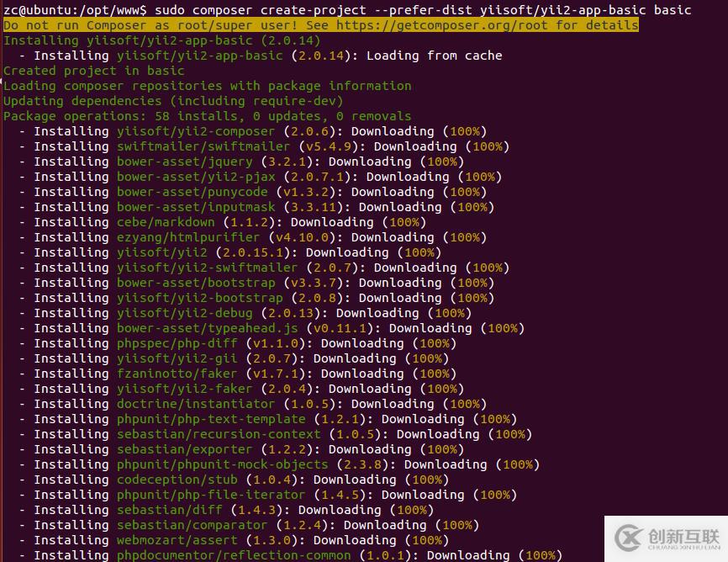This screenshot has width=728, height=562.
Task: Click package name webmozart/assert
Action: pos(177,540)
